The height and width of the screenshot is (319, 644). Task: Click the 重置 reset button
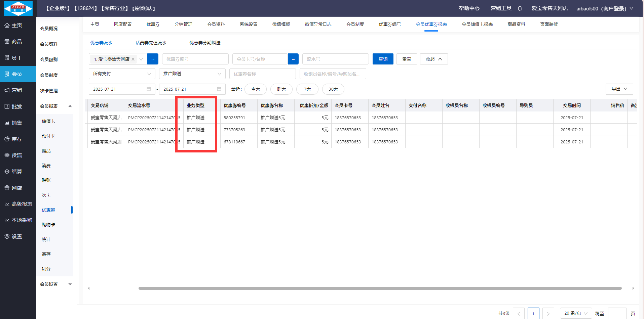coord(407,59)
